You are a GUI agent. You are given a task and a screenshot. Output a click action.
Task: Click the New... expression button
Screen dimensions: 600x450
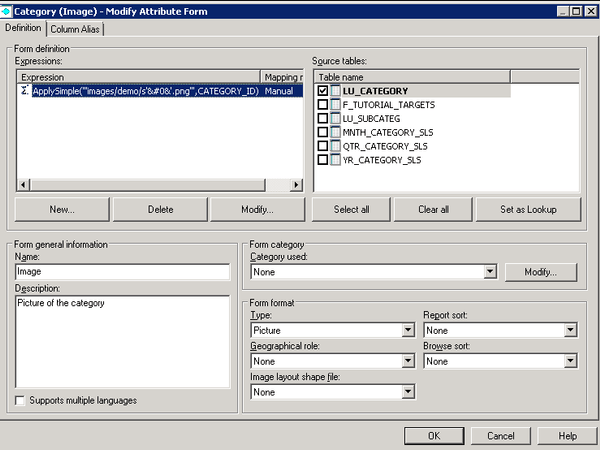click(62, 209)
